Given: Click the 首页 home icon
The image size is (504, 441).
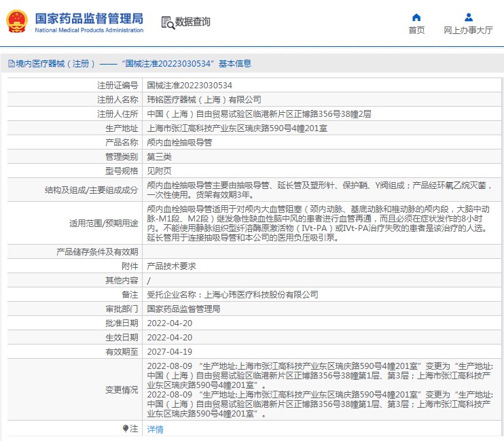Looking at the screenshot, I should tap(416, 17).
